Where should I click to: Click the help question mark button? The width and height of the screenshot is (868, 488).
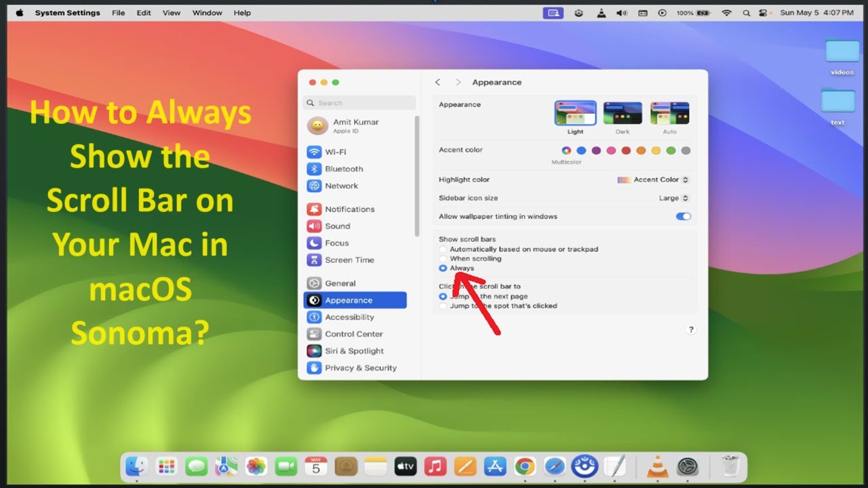pyautogui.click(x=691, y=329)
